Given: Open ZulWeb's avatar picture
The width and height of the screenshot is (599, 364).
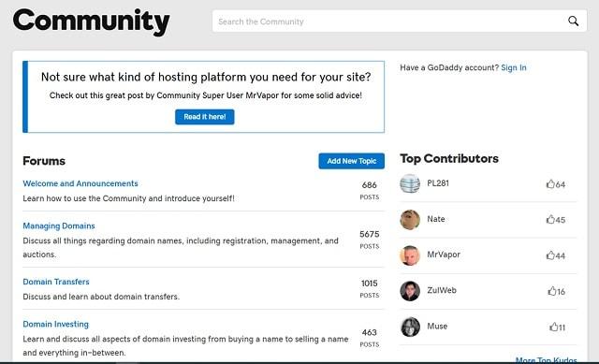Looking at the screenshot, I should [x=410, y=291].
